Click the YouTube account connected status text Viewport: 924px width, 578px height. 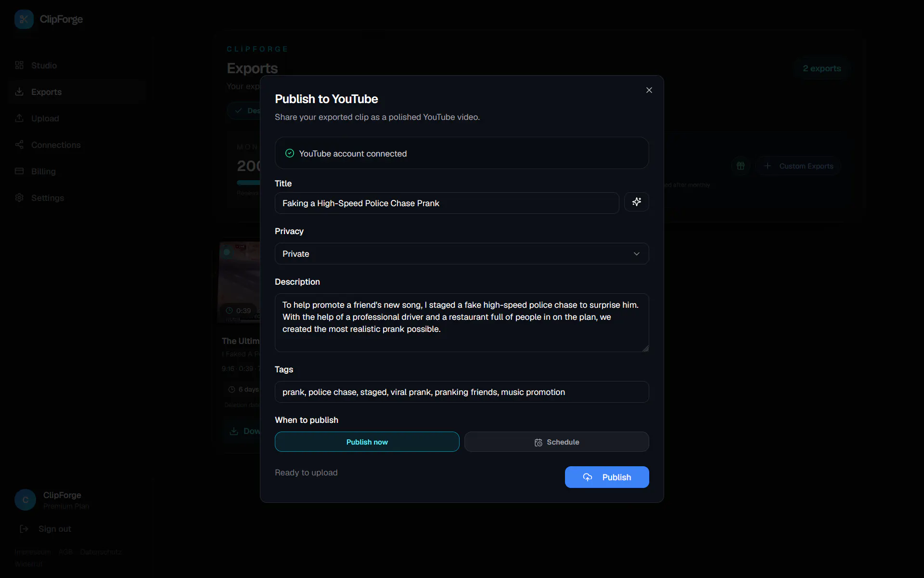[x=353, y=154]
